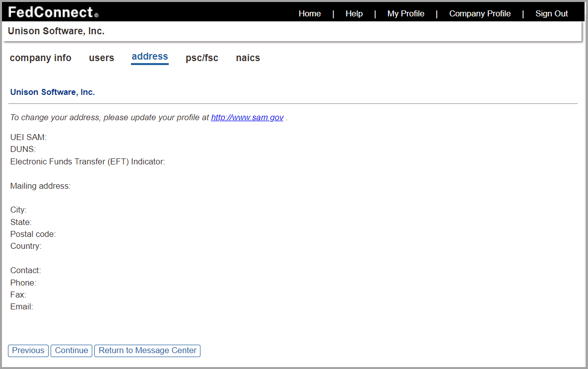The image size is (588, 369).
Task: Select the address tab
Action: (x=149, y=56)
